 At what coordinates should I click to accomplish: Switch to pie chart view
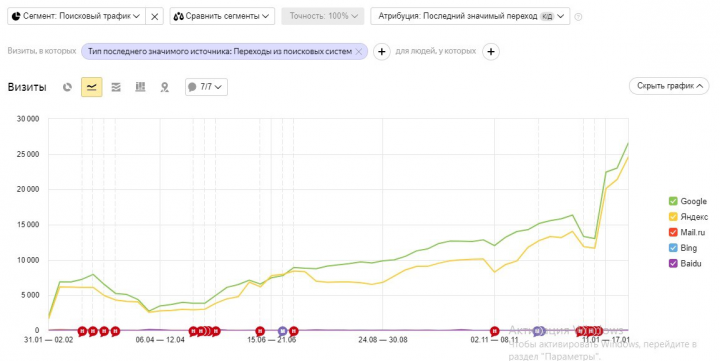tap(68, 87)
